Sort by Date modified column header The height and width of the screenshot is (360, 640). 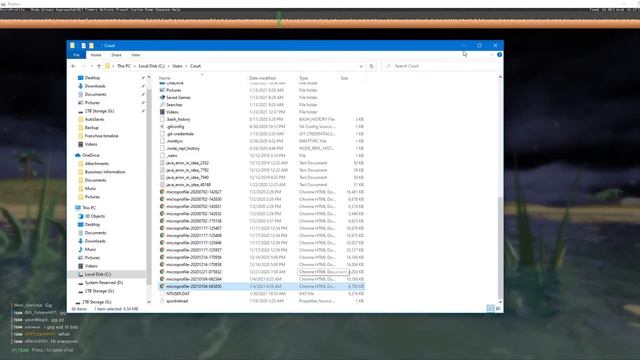262,78
